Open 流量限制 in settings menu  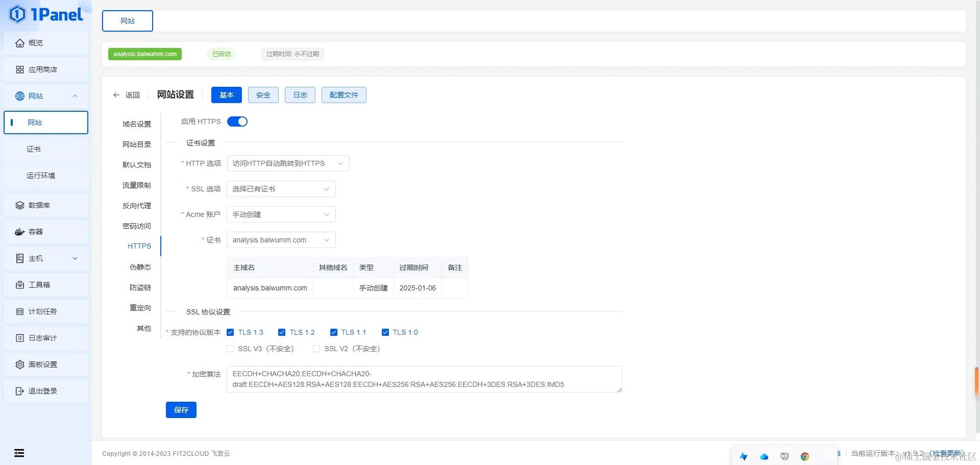[x=137, y=185]
